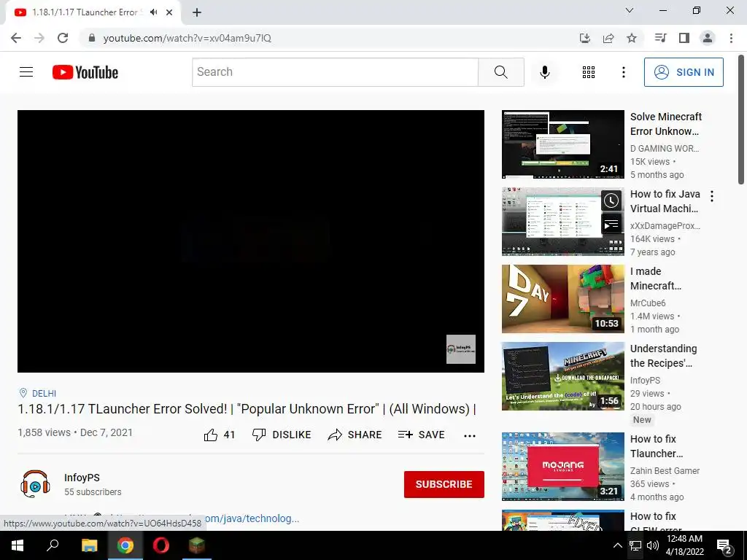The width and height of the screenshot is (747, 560).
Task: Start voice search with microphone icon
Action: (x=544, y=72)
